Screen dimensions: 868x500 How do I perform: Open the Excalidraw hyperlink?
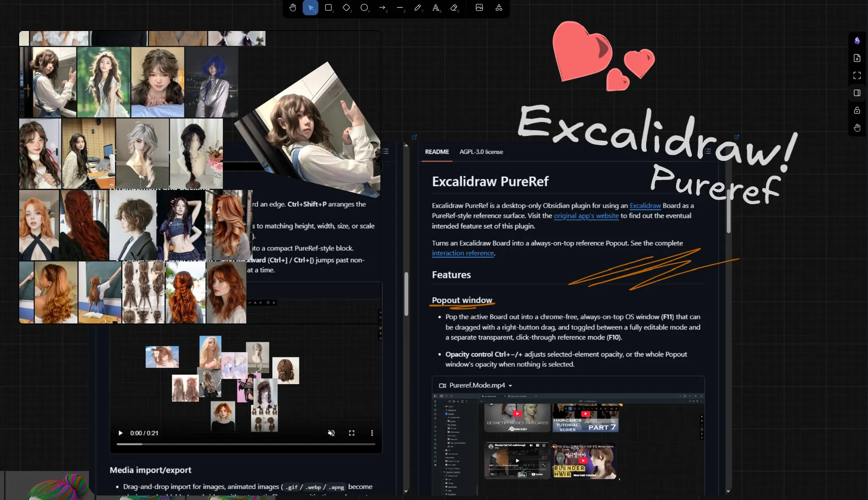pos(645,206)
